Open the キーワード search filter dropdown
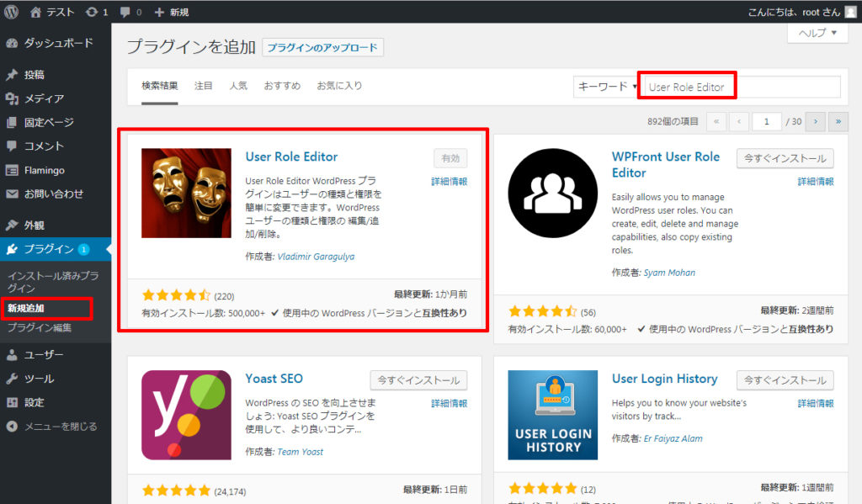Viewport: 862px width, 504px height. (606, 86)
